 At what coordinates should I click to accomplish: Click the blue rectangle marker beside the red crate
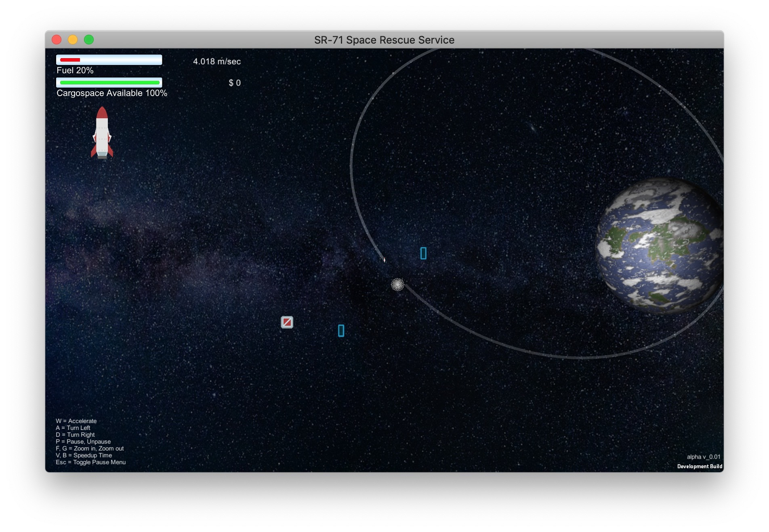point(341,331)
